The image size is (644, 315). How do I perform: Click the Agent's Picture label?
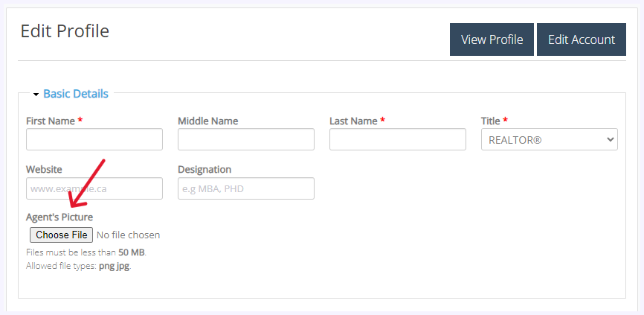(59, 217)
